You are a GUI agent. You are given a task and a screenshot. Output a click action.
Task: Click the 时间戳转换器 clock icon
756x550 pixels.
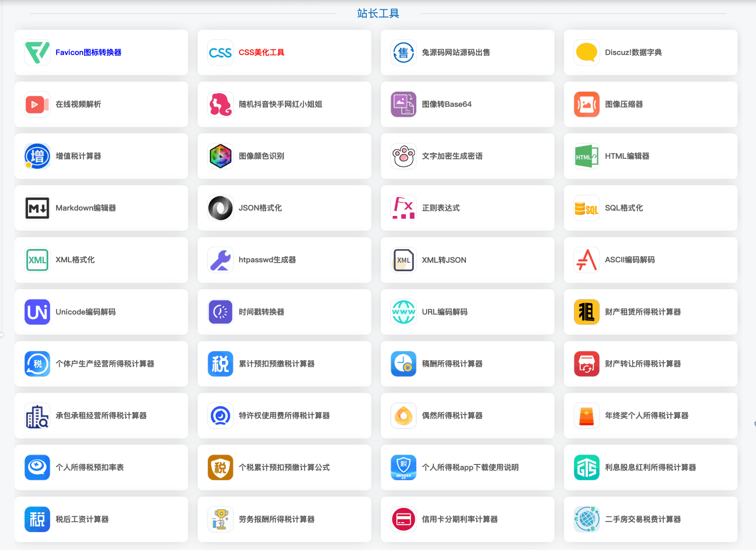221,312
